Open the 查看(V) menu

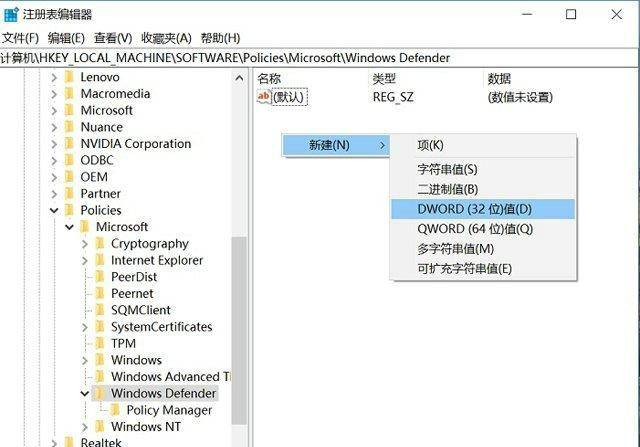tap(113, 38)
